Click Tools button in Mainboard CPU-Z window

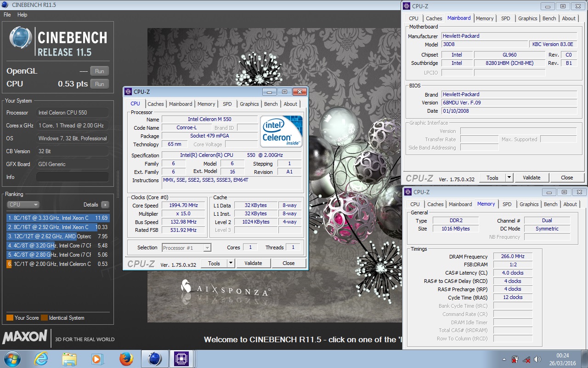coord(492,178)
